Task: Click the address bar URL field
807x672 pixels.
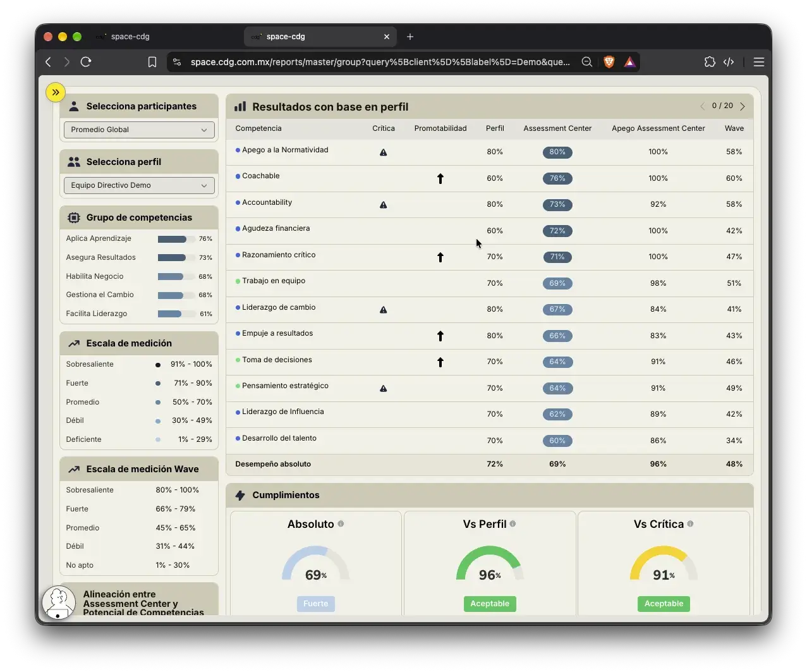Action: point(380,62)
